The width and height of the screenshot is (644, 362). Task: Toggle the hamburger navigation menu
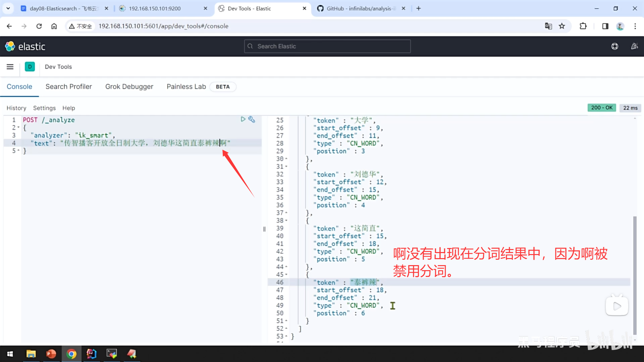click(10, 67)
